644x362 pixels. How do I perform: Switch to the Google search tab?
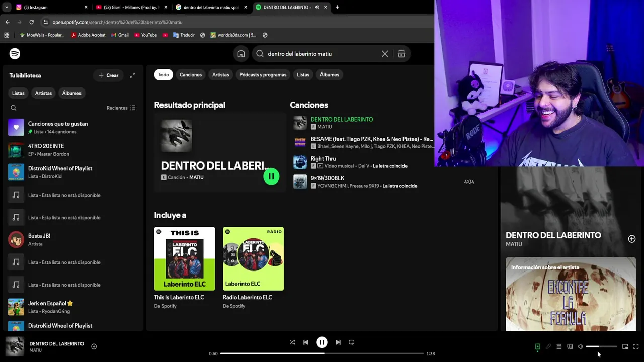[x=211, y=7]
